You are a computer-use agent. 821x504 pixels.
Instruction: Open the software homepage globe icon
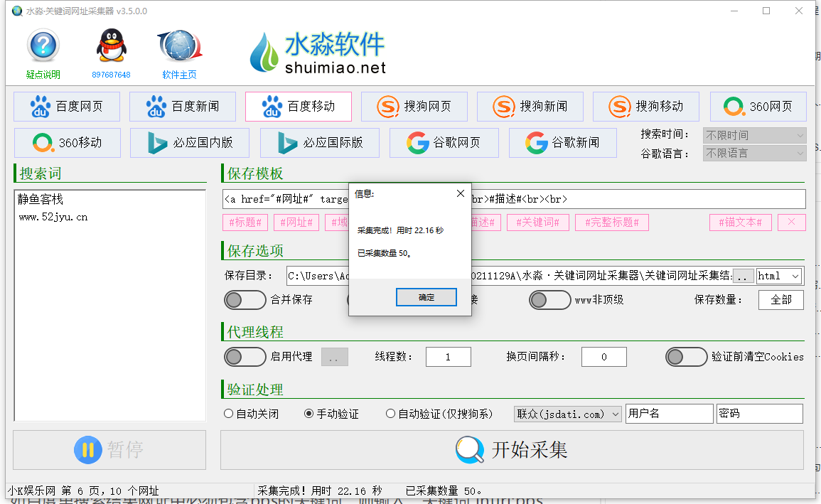coord(179,47)
